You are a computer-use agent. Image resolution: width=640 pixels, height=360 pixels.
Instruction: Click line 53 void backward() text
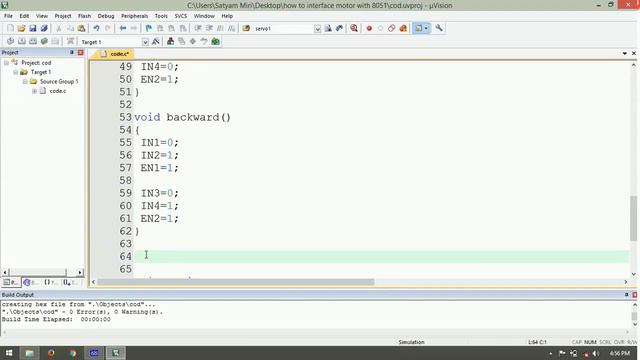click(182, 118)
